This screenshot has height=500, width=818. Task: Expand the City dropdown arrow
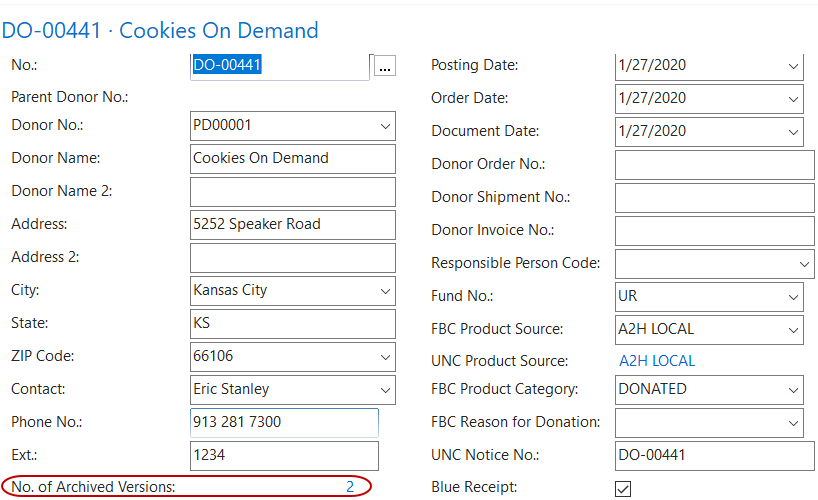coord(386,291)
